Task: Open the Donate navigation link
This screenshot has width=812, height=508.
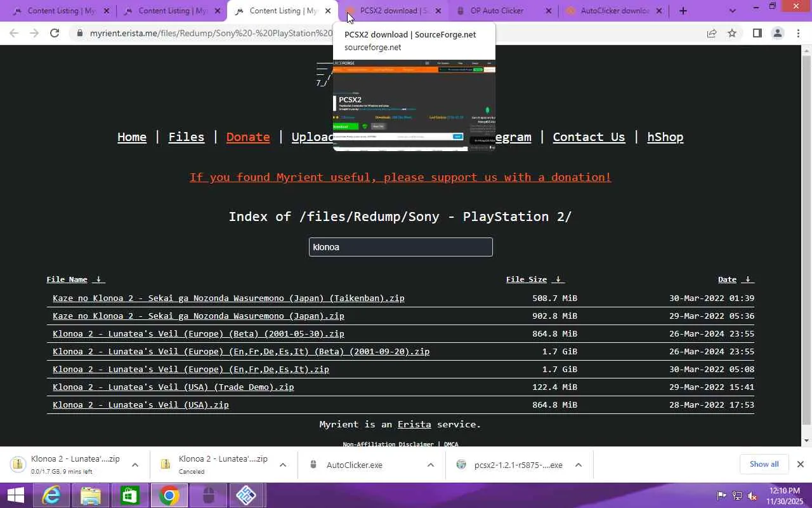Action: 248,137
